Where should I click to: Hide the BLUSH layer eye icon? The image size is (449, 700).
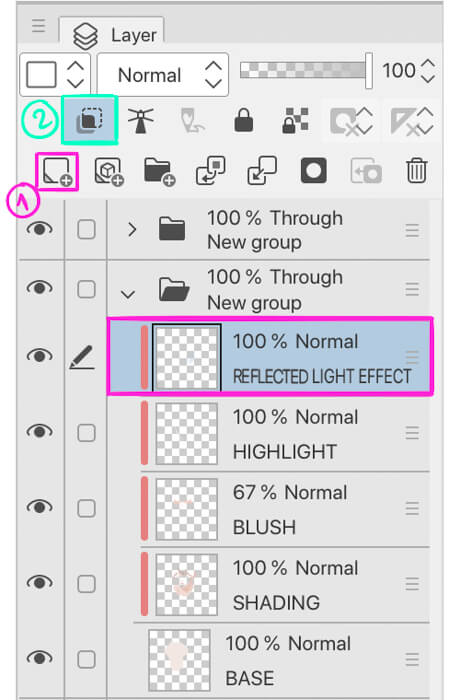39,508
